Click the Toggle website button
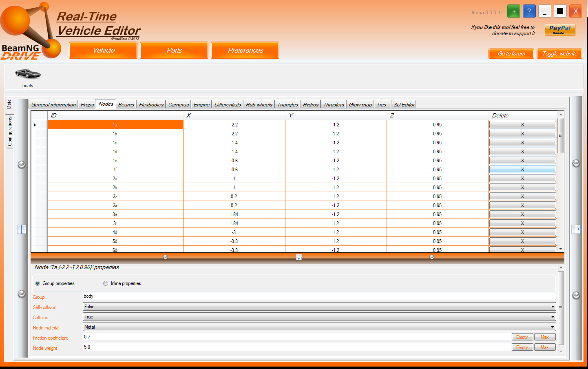Viewport: 588px width, 369px height. click(x=559, y=53)
